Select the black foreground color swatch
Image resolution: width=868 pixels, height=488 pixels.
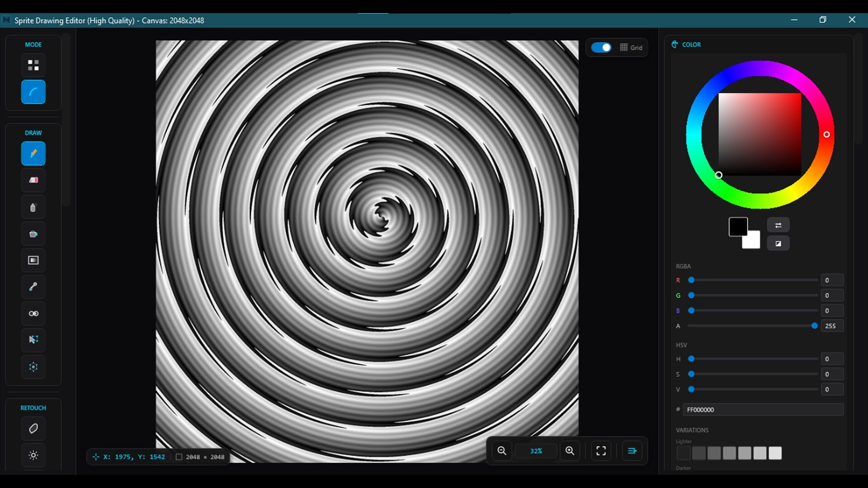tap(738, 226)
